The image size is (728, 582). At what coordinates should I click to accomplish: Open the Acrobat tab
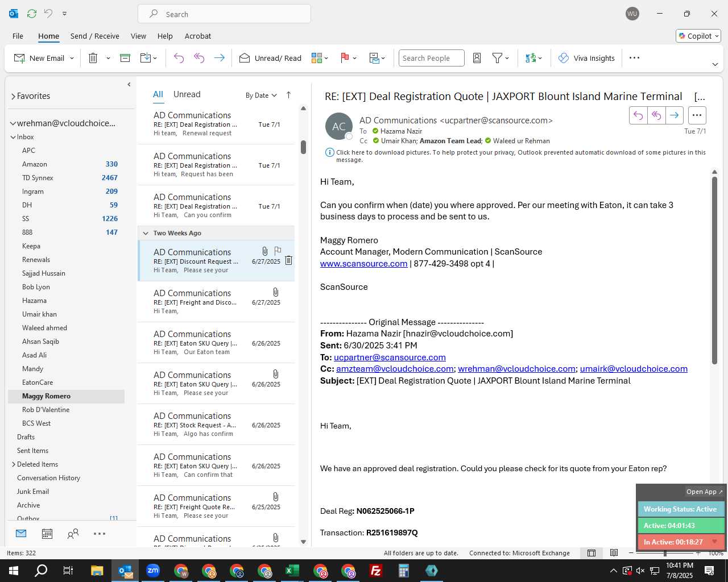point(198,36)
